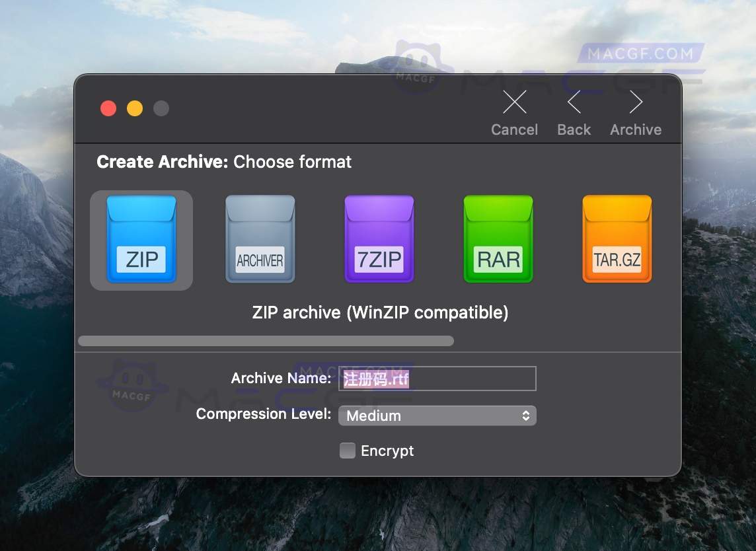The image size is (756, 551).
Task: Choose the orange TAR.GZ format icon
Action: click(617, 240)
